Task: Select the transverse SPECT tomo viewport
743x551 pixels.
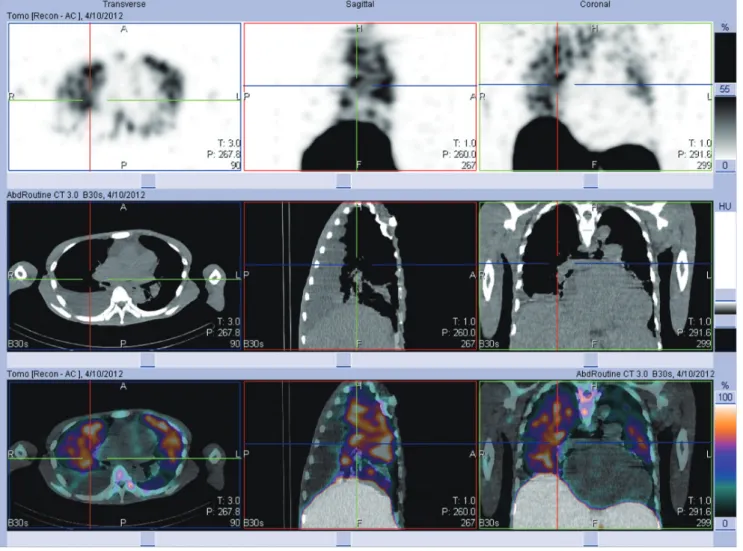Action: click(125, 97)
